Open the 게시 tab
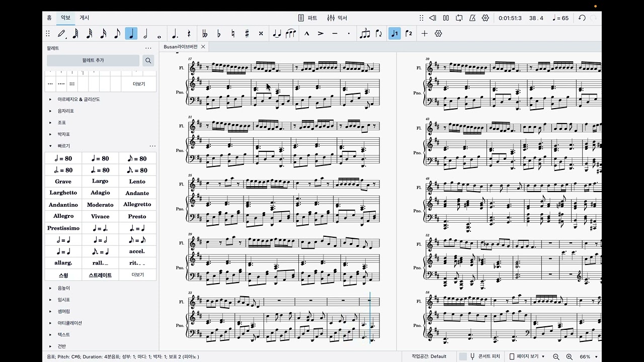644x362 pixels. tap(85, 18)
